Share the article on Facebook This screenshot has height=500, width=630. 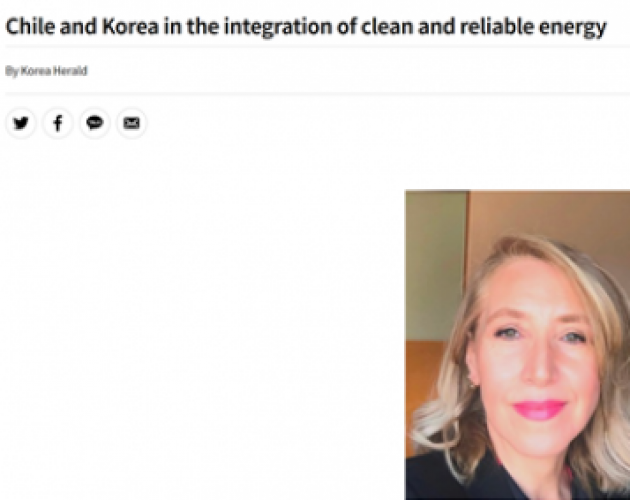click(x=58, y=123)
